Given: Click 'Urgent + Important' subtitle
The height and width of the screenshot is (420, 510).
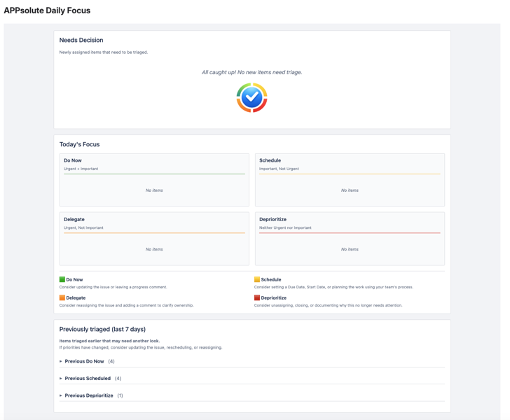Looking at the screenshot, I should [81, 169].
